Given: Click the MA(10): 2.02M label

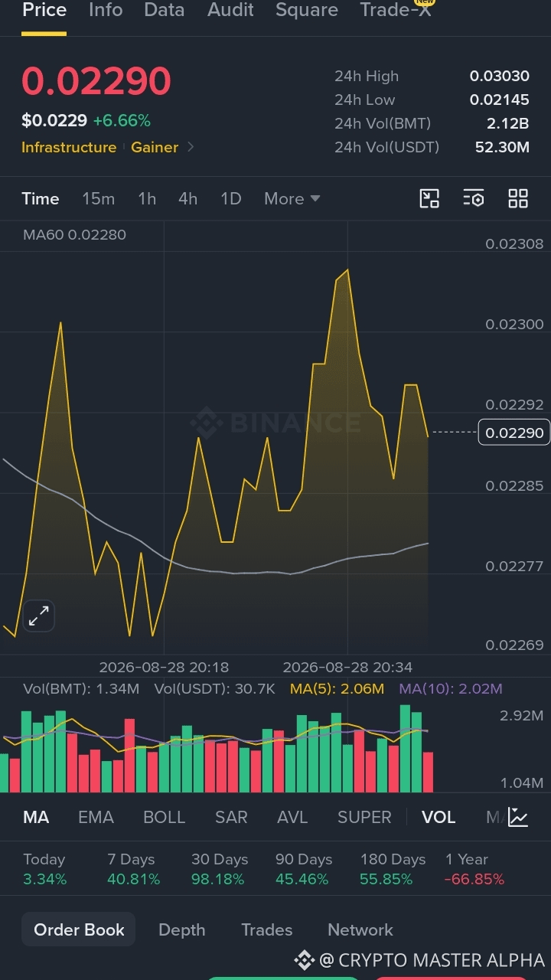Looking at the screenshot, I should (451, 688).
